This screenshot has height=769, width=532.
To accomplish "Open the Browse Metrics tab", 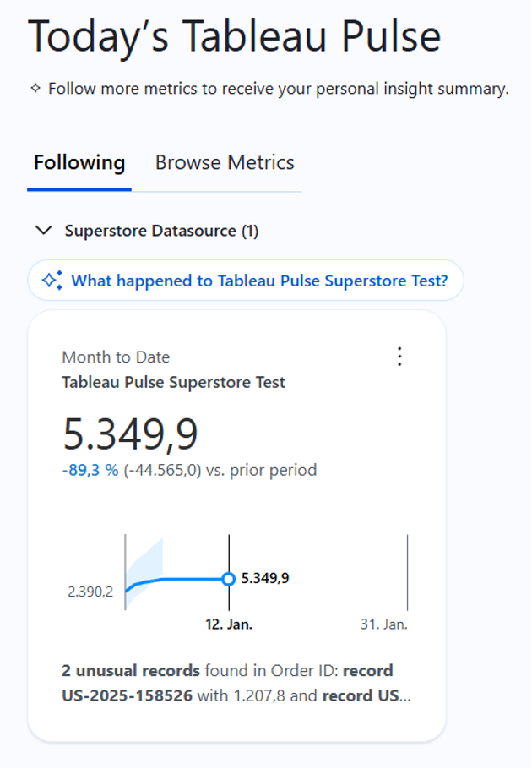I will pos(225,162).
